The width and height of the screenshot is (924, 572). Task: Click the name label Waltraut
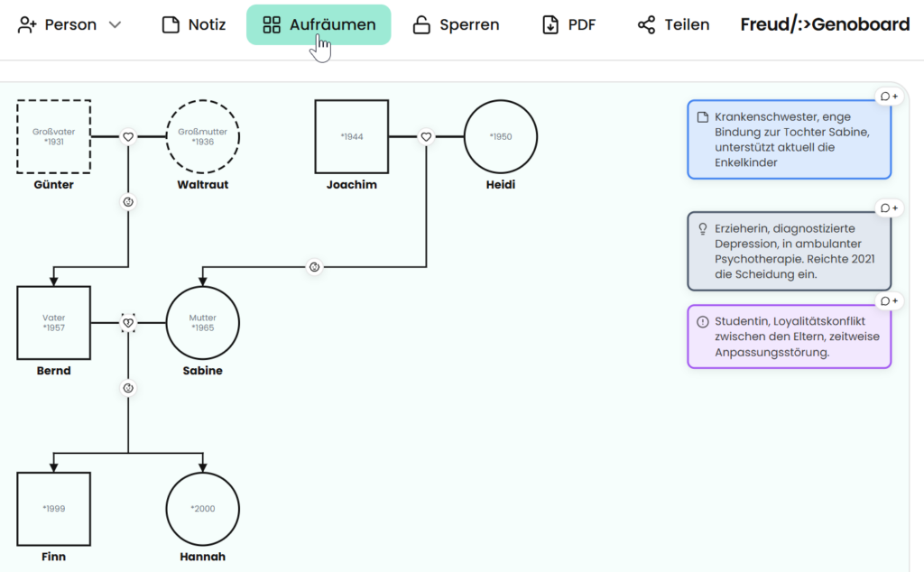(203, 185)
